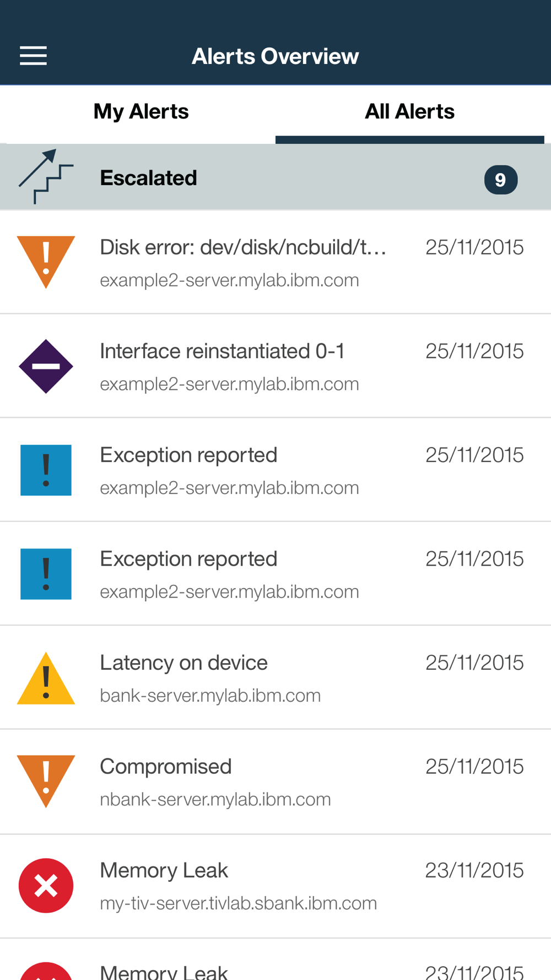Click the purple diamond minus icon
Image resolution: width=551 pixels, height=980 pixels.
[x=46, y=366]
